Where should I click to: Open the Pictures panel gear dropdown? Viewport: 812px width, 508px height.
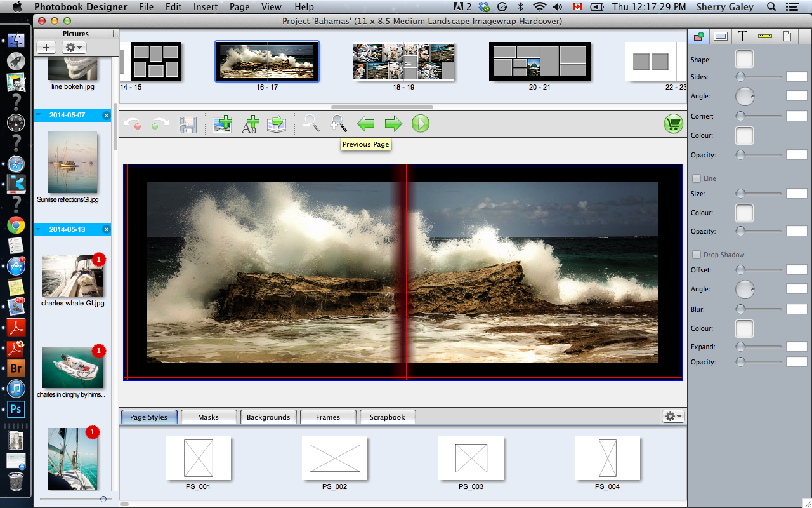coord(74,48)
